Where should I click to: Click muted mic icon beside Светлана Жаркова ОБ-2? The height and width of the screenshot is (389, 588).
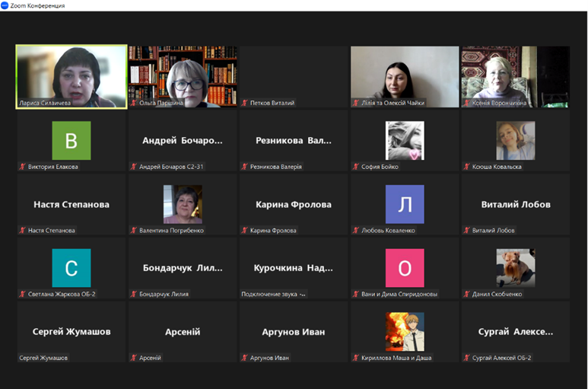(x=23, y=294)
